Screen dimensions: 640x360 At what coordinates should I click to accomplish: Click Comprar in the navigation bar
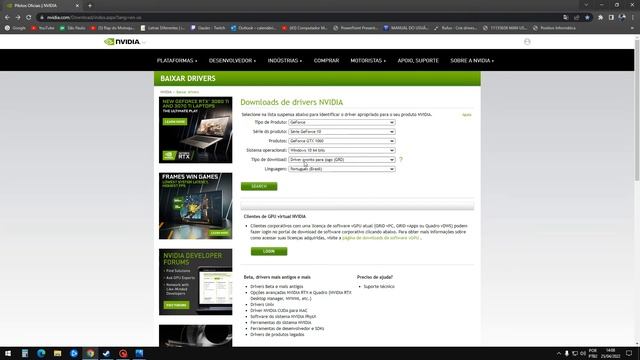click(326, 60)
